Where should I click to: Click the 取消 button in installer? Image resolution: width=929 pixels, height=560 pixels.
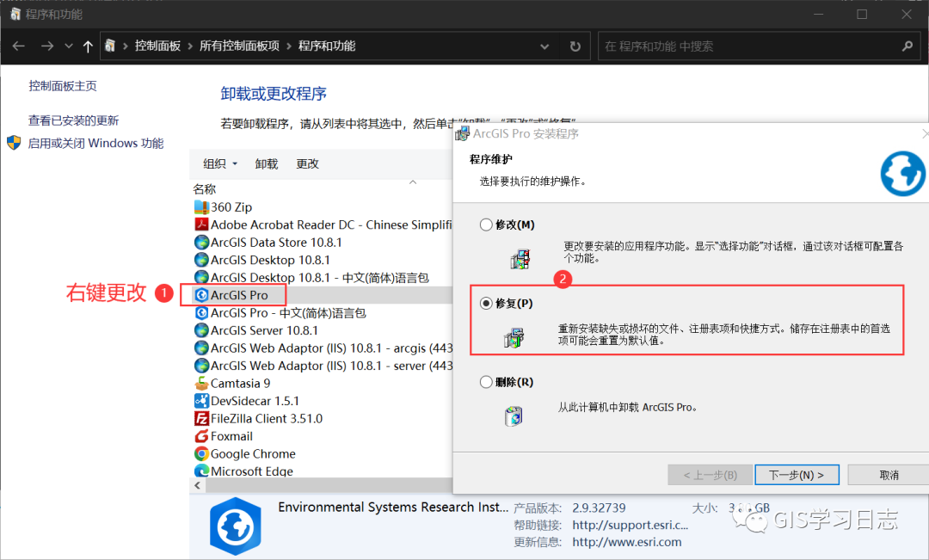889,475
